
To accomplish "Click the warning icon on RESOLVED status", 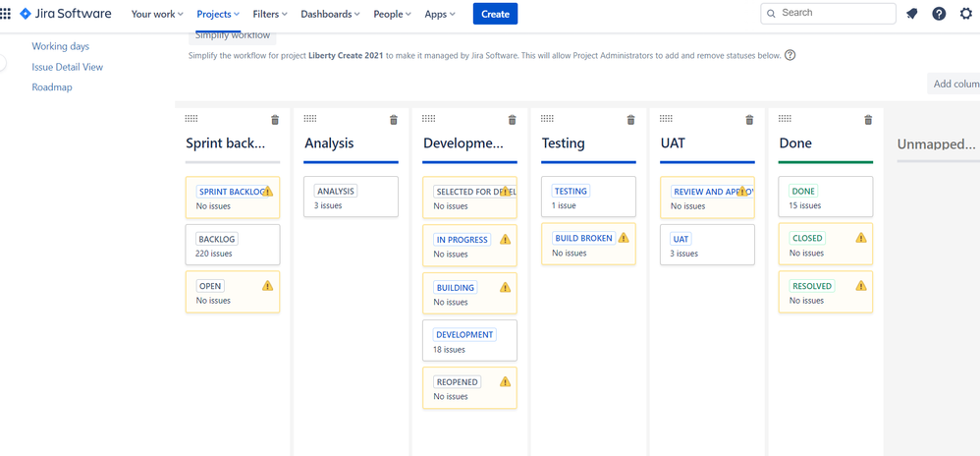I will pos(861,286).
